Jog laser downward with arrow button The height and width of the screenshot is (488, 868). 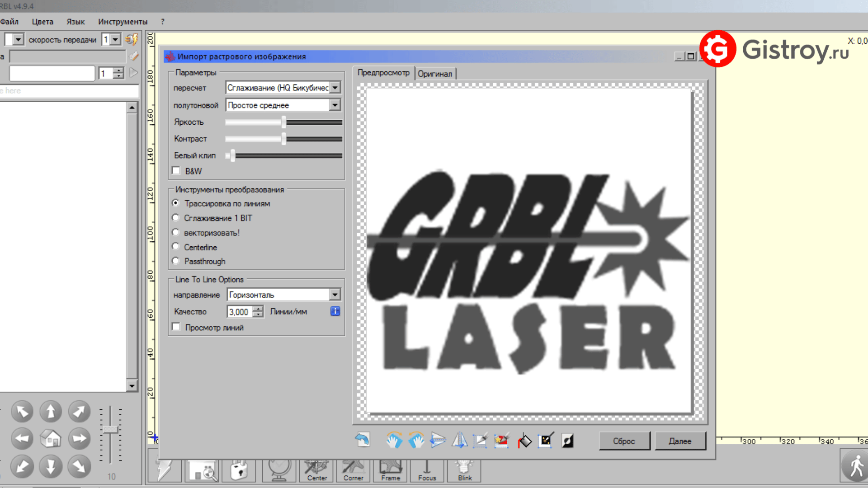pos(51,466)
